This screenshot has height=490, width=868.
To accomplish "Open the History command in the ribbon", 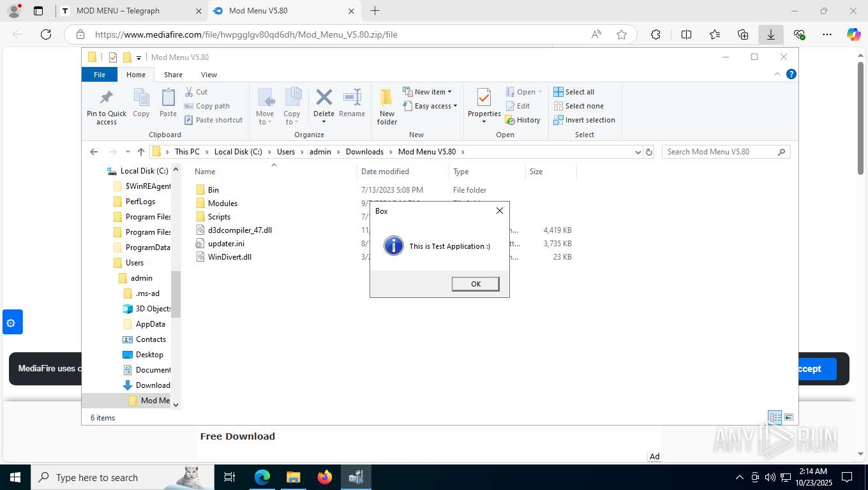I will pyautogui.click(x=523, y=120).
